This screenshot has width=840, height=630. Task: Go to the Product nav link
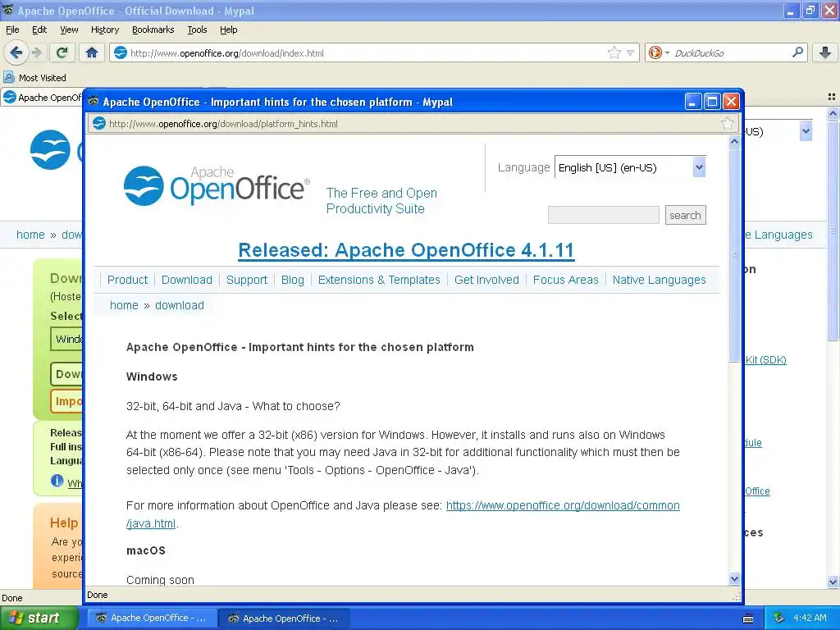pyautogui.click(x=127, y=280)
